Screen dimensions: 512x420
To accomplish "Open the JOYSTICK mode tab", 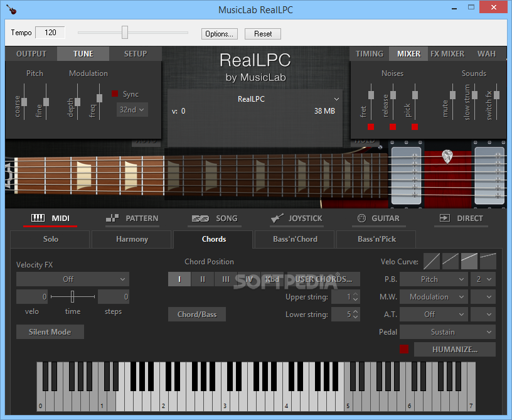I will click(297, 218).
